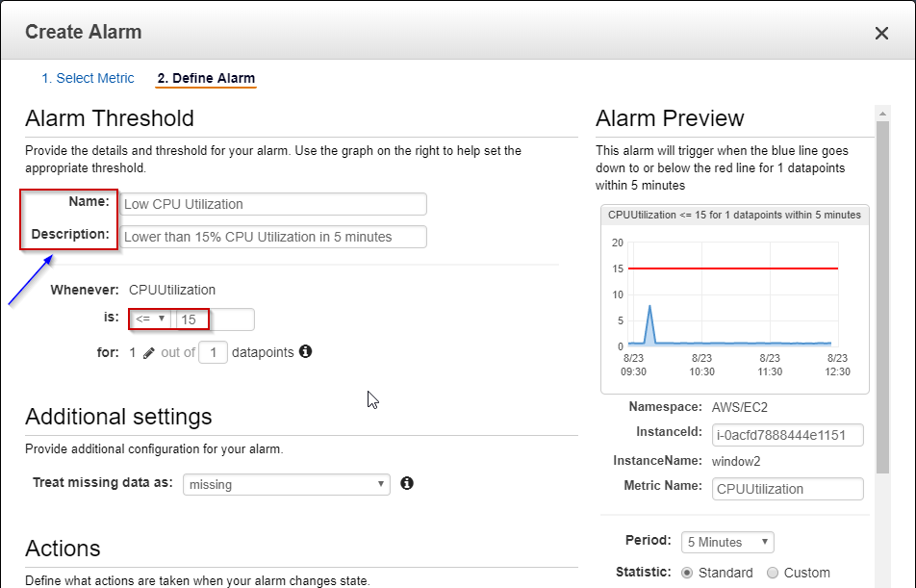Close the Create Alarm dialog
The width and height of the screenshot is (916, 588).
[881, 34]
